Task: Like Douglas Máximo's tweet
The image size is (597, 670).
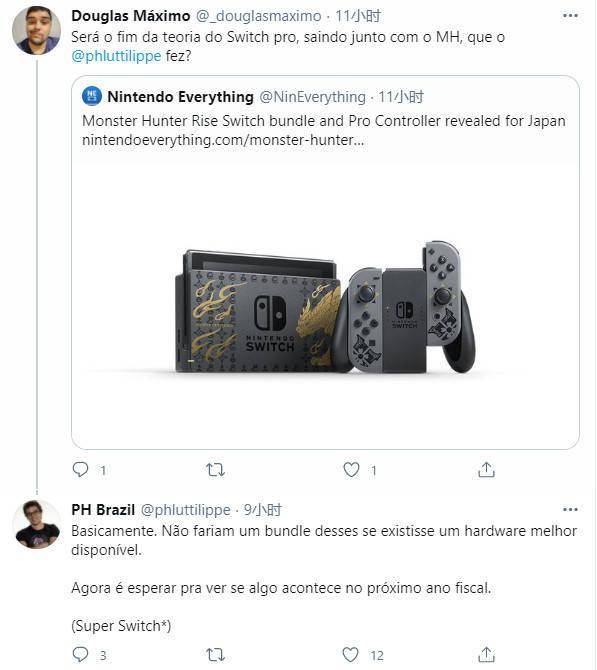Action: pyautogui.click(x=351, y=470)
